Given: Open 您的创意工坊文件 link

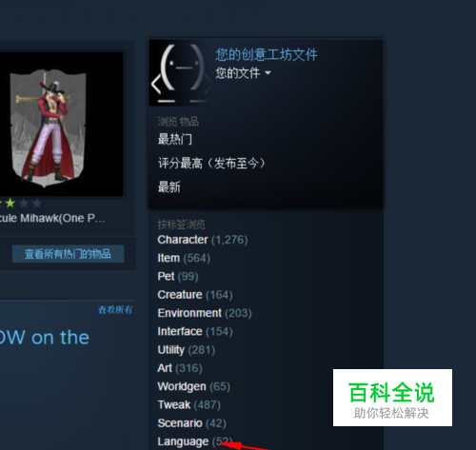Looking at the screenshot, I should pos(267,54).
